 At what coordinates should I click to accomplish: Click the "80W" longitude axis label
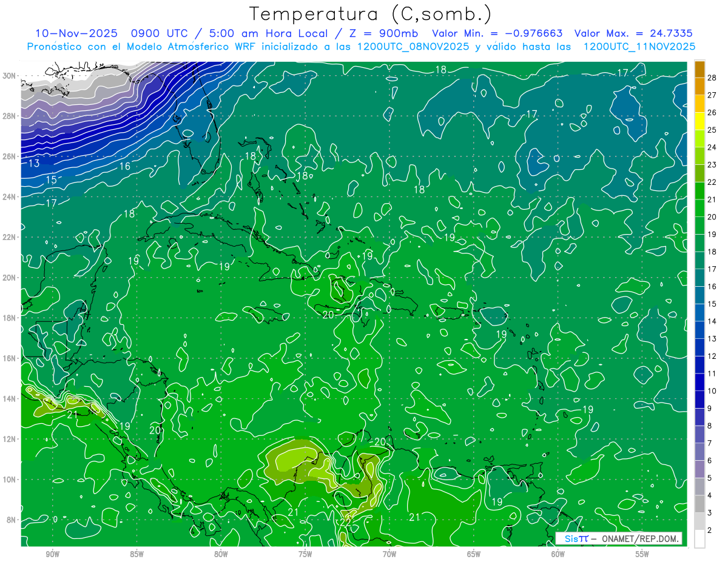tap(221, 554)
